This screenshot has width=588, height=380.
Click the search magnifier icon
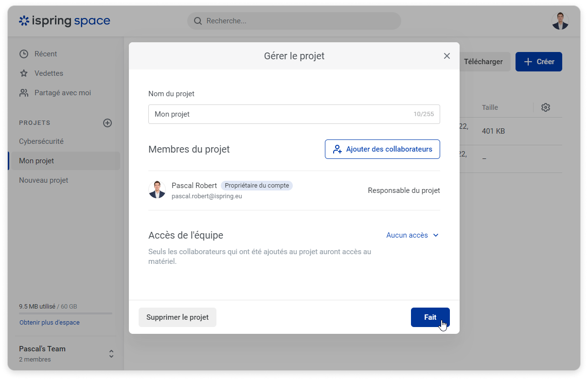198,21
